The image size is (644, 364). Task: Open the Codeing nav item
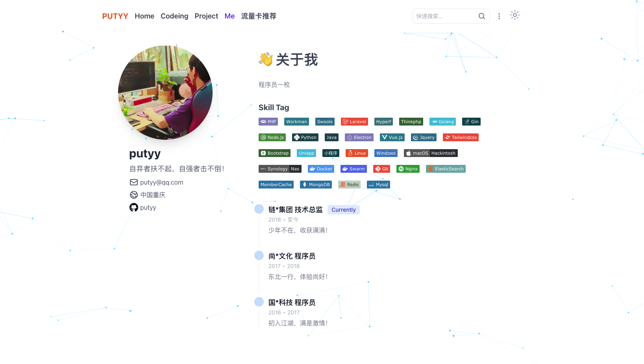[174, 16]
